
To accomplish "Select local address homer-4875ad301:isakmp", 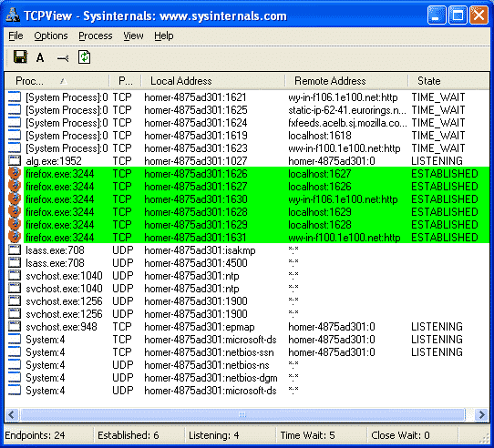I will point(200,250).
